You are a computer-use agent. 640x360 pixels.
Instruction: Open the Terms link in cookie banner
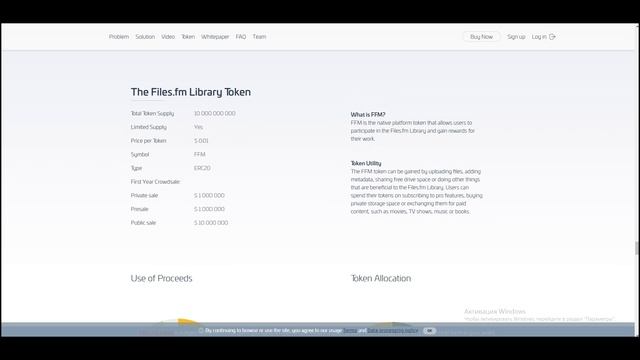click(350, 330)
